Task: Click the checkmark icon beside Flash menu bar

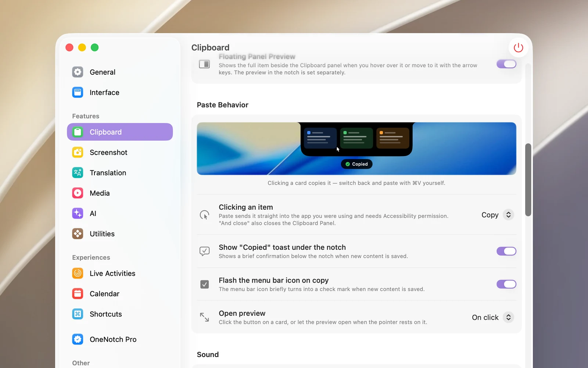Action: (x=204, y=284)
